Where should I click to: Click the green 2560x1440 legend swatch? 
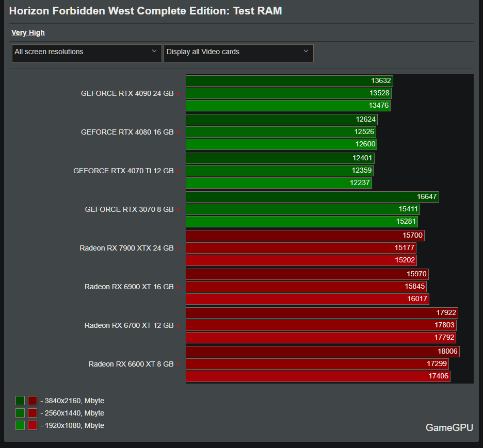pos(20,413)
